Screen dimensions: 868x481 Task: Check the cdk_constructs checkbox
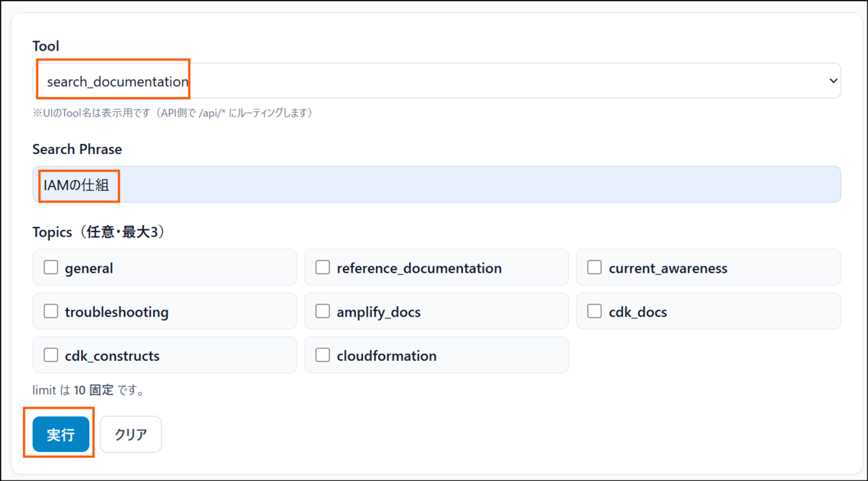click(x=51, y=355)
